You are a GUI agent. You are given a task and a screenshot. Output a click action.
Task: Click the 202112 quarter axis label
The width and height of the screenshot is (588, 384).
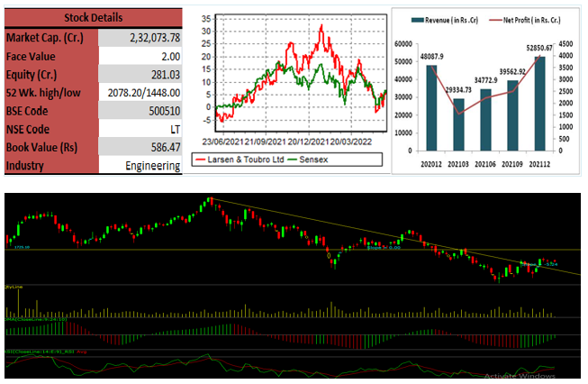[539, 164]
